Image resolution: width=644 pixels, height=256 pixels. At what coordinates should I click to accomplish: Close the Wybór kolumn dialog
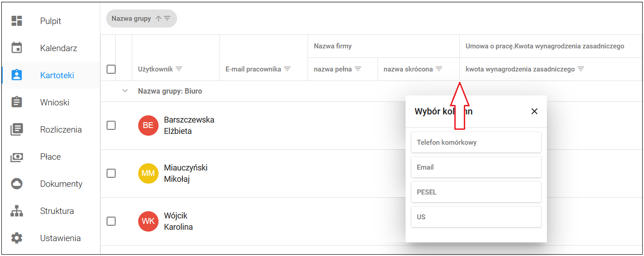pyautogui.click(x=534, y=111)
